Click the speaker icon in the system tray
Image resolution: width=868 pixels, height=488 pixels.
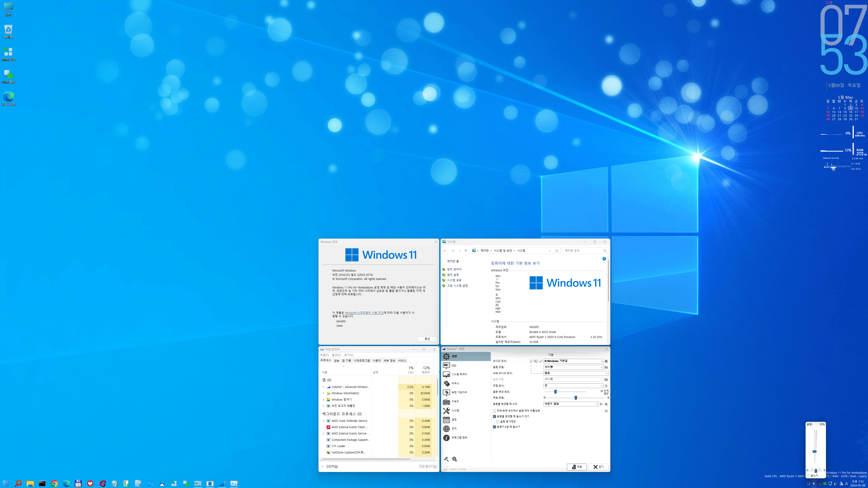pyautogui.click(x=814, y=483)
